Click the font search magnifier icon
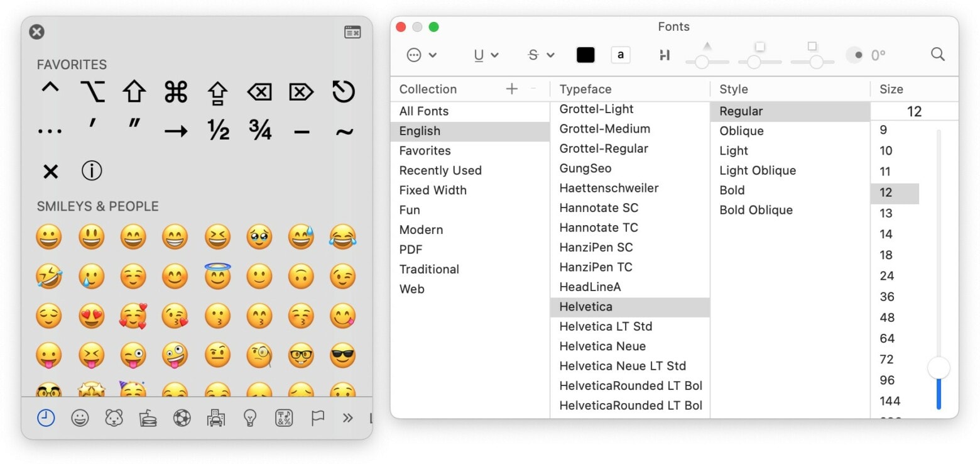This screenshot has width=980, height=464. (938, 55)
